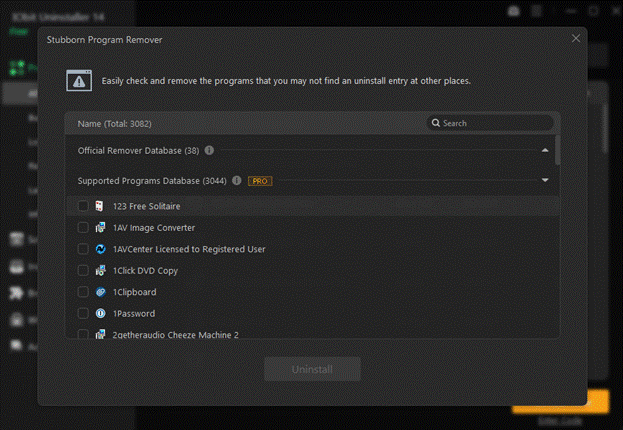Click the 2getheraudio Cheeze Machine icon
Screen dimensions: 623x430
100,334
